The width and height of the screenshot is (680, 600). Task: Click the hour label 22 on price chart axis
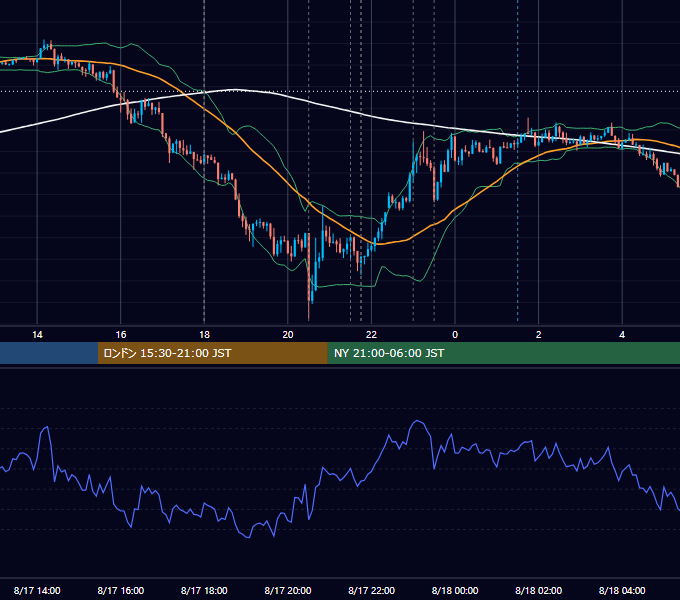pos(372,335)
